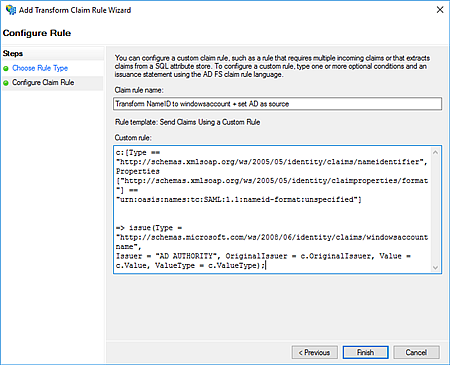The image size is (450, 365).
Task: Click the '=> issue(Type =' line in the rule
Action: coord(149,228)
